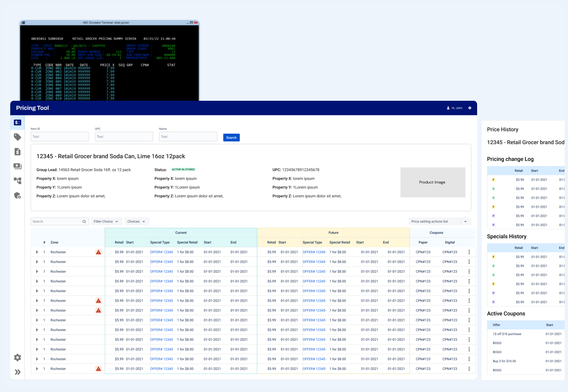Open the shield user sidebar icon
Image resolution: width=568 pixels, height=392 pixels.
coord(17,195)
